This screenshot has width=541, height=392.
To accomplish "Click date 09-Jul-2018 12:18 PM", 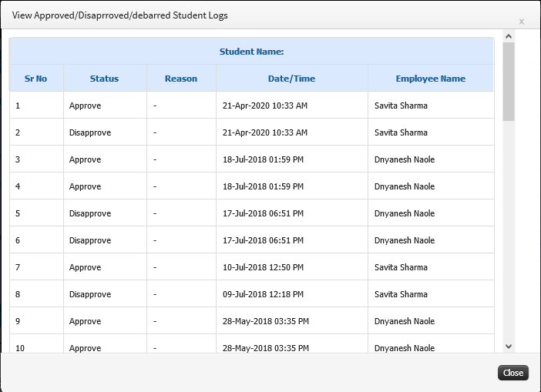I will coord(263,294).
